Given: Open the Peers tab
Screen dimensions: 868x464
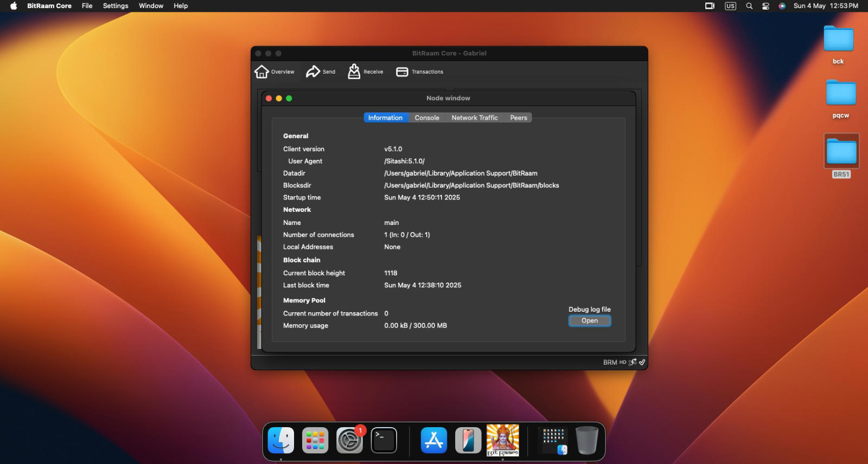Looking at the screenshot, I should pos(518,118).
